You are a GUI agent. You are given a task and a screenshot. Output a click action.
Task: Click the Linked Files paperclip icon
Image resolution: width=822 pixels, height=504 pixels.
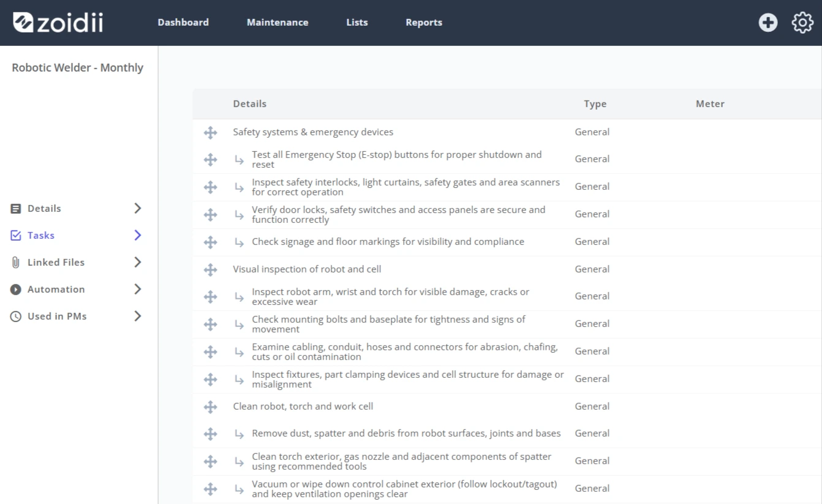(16, 262)
